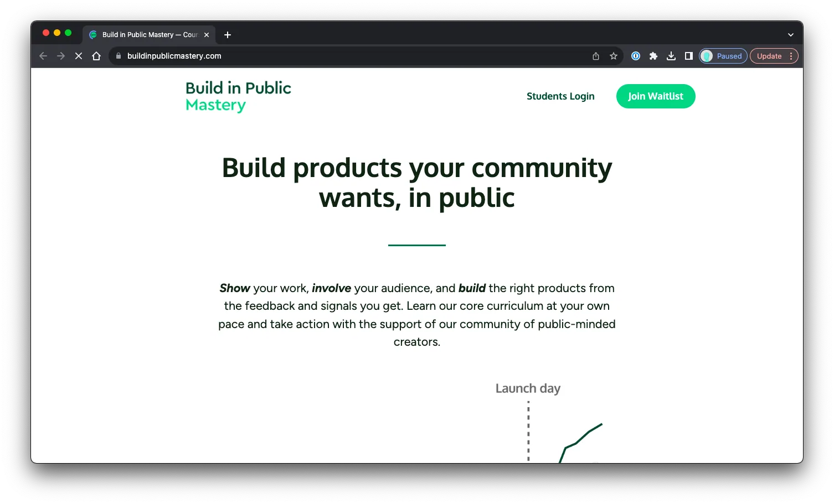Open the Paused profile button
Image resolution: width=834 pixels, height=504 pixels.
723,56
